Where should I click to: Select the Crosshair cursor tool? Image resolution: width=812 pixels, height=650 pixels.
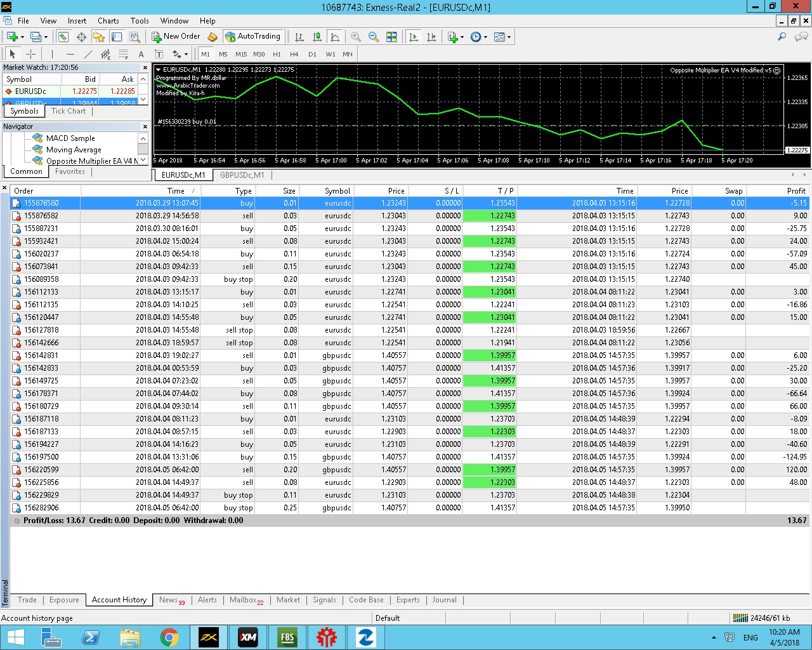[30, 55]
